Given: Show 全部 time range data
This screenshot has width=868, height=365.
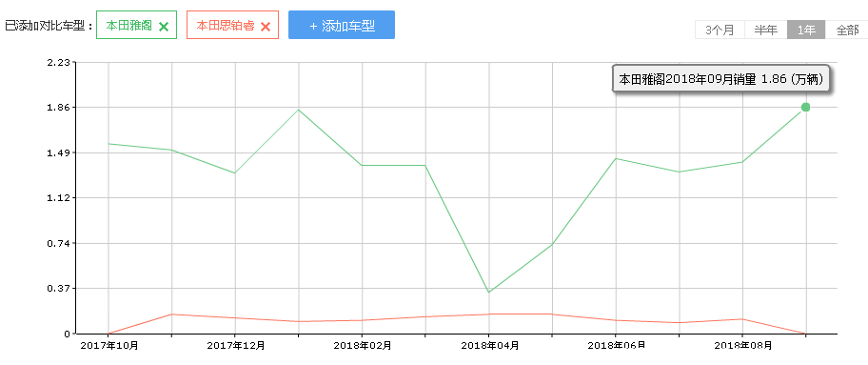Looking at the screenshot, I should tap(846, 30).
